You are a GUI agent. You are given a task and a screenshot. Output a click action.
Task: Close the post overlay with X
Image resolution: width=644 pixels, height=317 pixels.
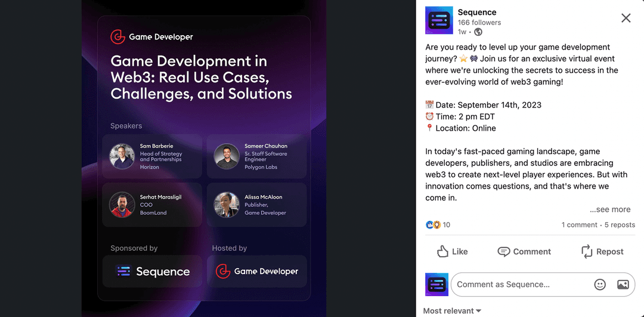point(626,18)
